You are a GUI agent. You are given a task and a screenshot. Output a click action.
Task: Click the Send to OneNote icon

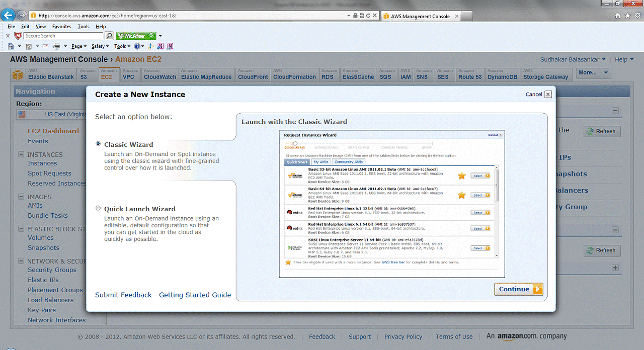[x=160, y=46]
